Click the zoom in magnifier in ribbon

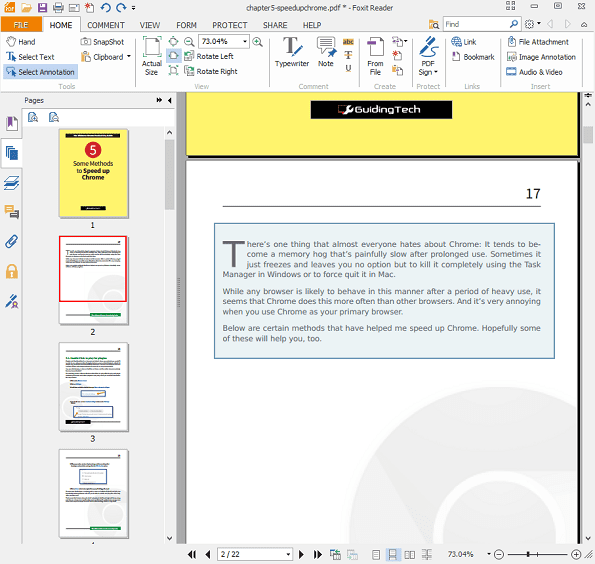pyautogui.click(x=258, y=41)
